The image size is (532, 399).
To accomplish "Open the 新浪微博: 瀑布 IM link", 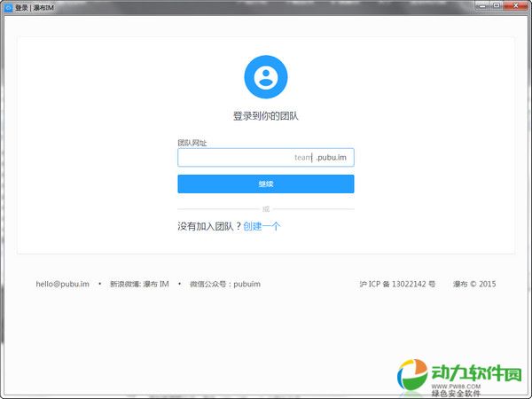I will pyautogui.click(x=139, y=284).
